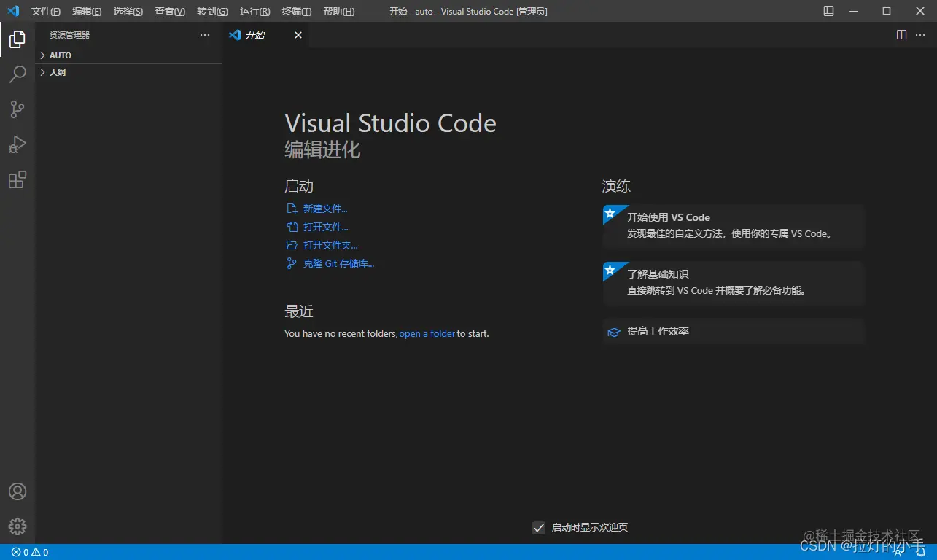This screenshot has height=560, width=937.
Task: Click the 打开文件... link
Action: (326, 227)
